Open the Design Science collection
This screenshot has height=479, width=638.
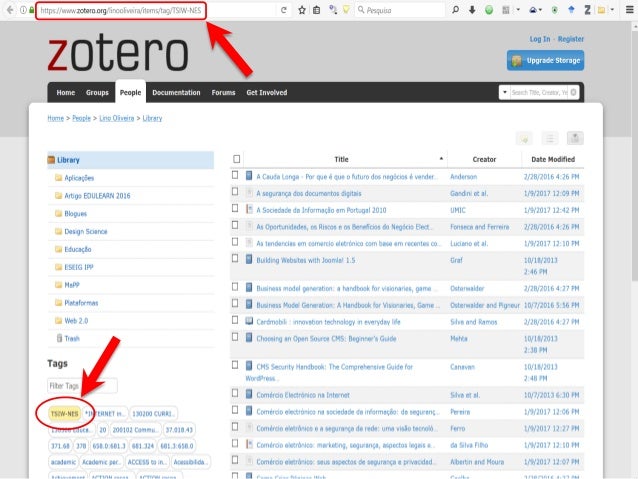[x=86, y=232]
